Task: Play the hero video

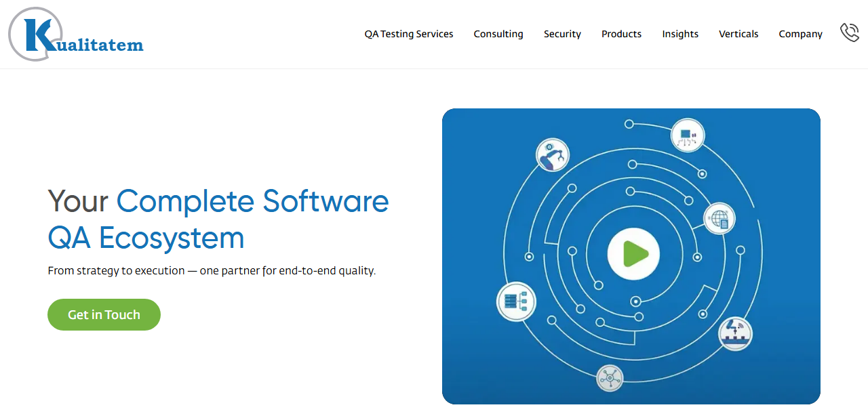Action: [633, 255]
